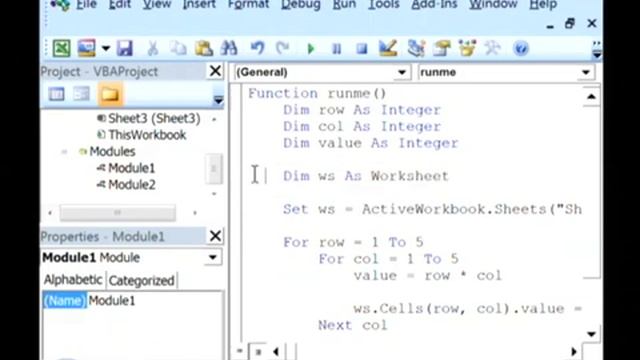The width and height of the screenshot is (640, 360).
Task: Open the Window menu
Action: tap(493, 4)
